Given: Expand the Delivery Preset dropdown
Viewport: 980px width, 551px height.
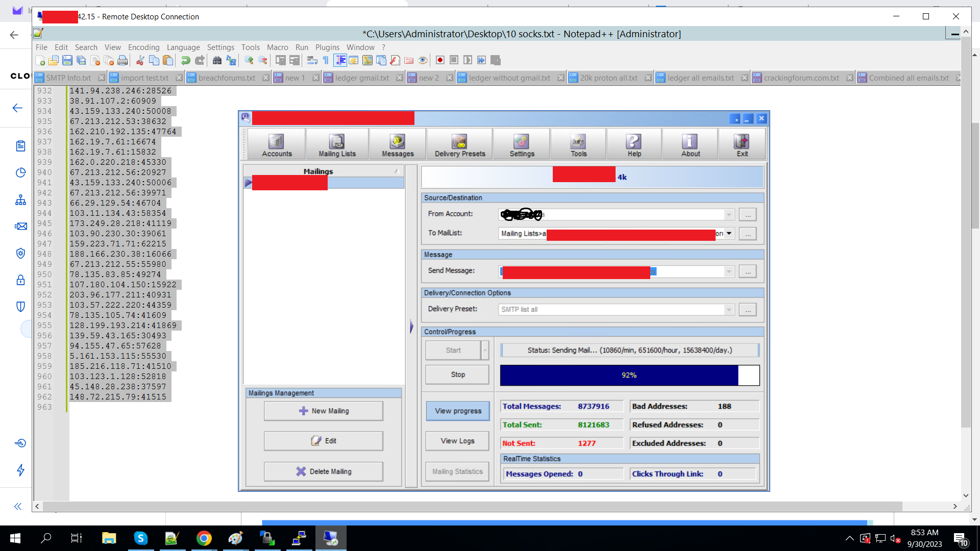Looking at the screenshot, I should (729, 310).
